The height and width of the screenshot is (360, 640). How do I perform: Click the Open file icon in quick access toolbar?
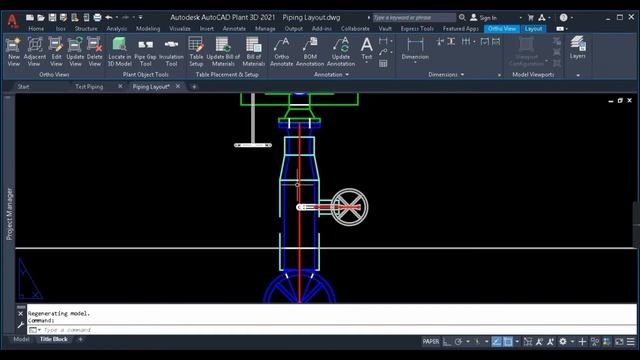click(x=41, y=18)
